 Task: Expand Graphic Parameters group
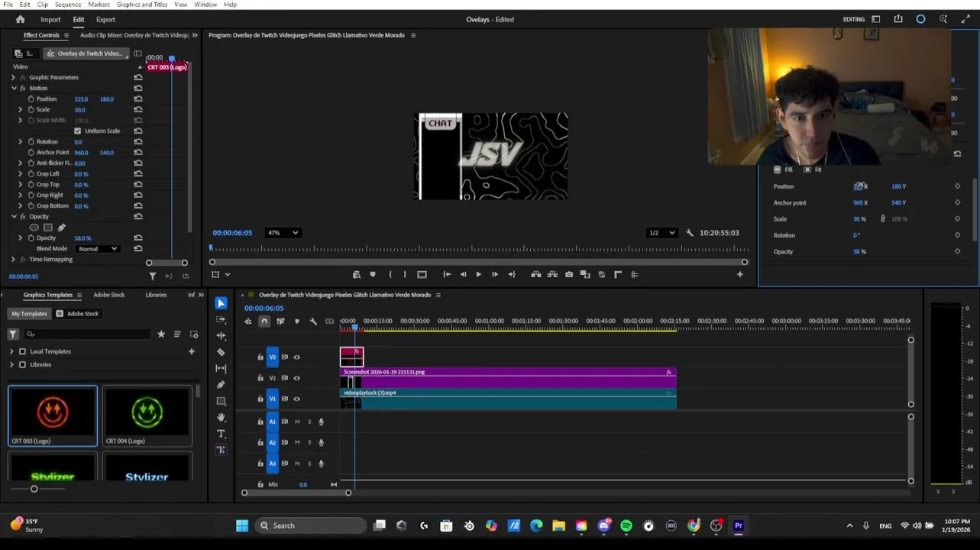(x=14, y=77)
